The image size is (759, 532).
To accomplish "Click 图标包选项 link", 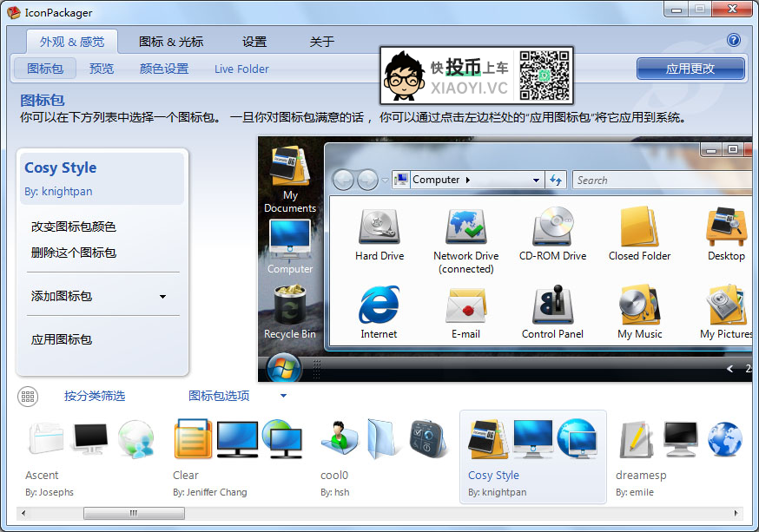I will [x=220, y=396].
